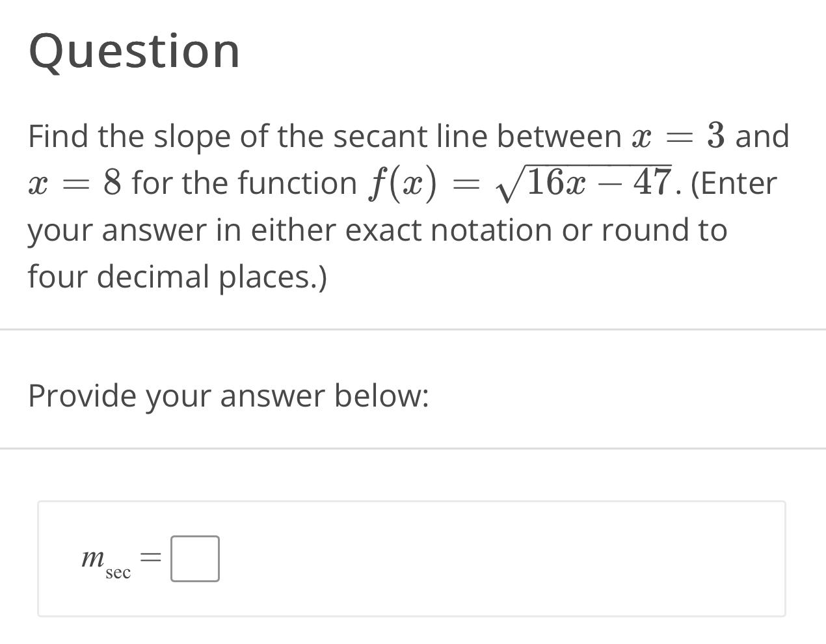Click the divider above the answer panel
826x644 pixels.
click(413, 448)
